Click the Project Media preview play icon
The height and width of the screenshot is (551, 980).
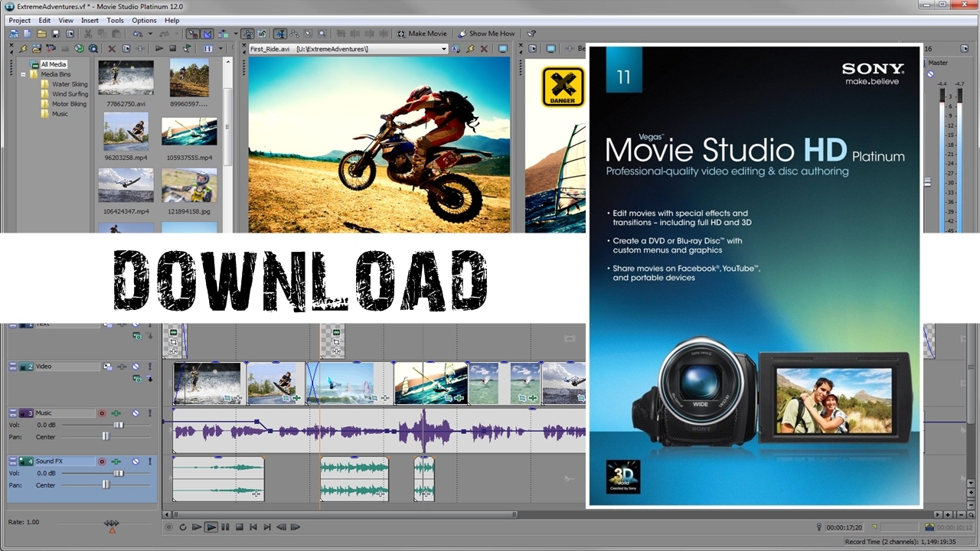point(159,48)
